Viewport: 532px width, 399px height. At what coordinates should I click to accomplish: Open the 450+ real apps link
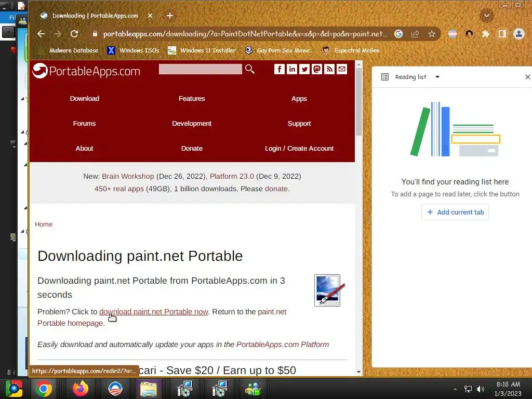pos(119,189)
